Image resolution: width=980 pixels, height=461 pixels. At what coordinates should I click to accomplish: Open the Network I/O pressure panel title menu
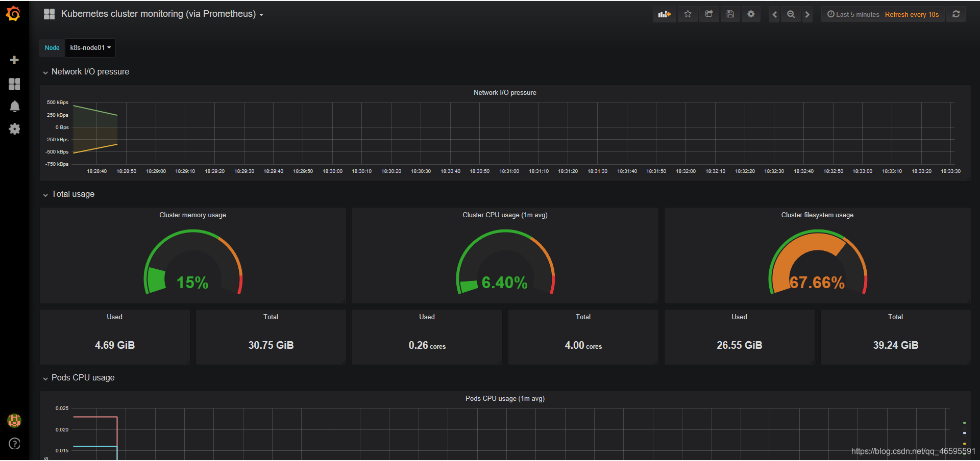click(x=505, y=93)
